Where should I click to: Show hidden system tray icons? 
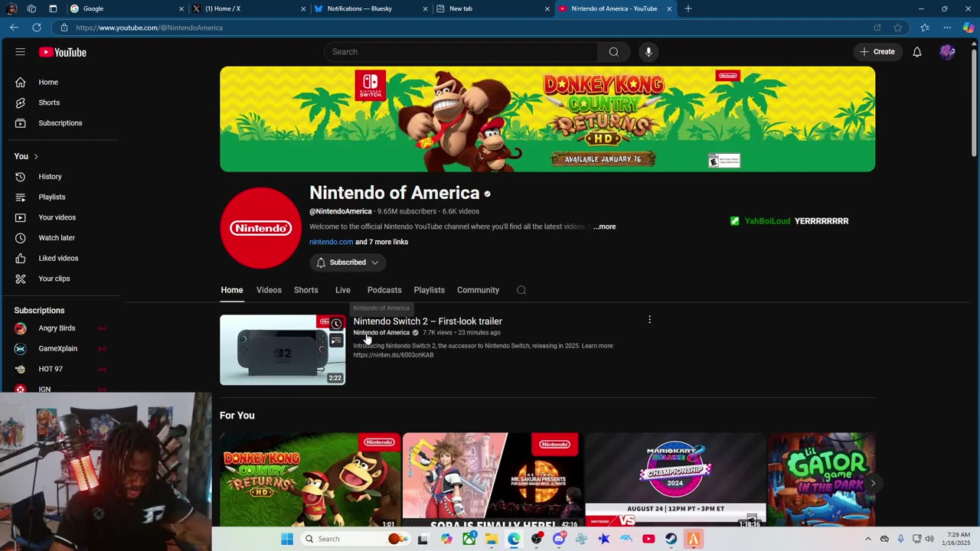click(x=867, y=539)
